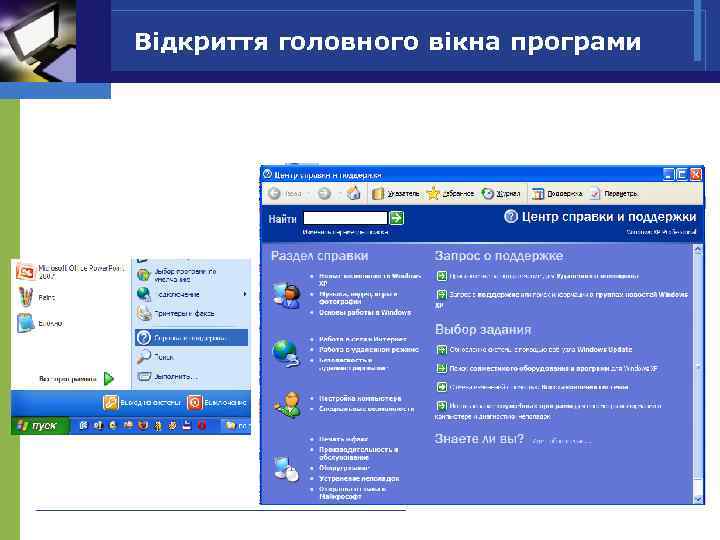Click Выход из системы log off button
This screenshot has height=540, width=720.
point(142,403)
